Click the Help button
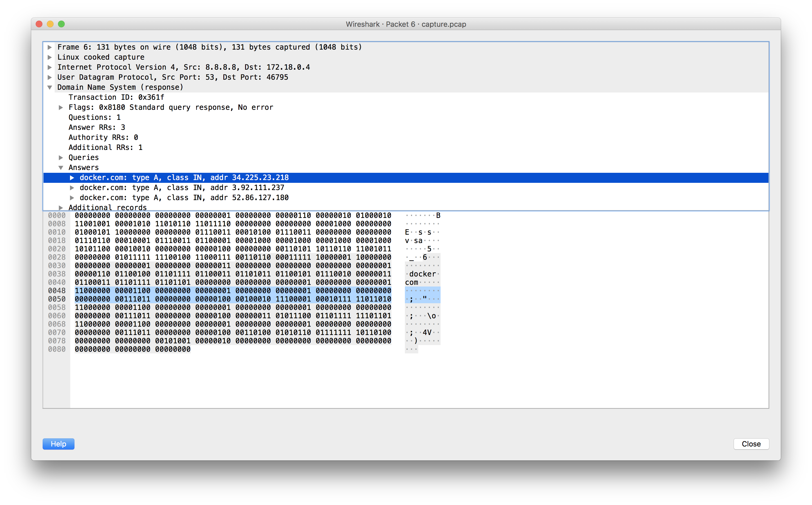This screenshot has height=505, width=812. click(x=58, y=444)
